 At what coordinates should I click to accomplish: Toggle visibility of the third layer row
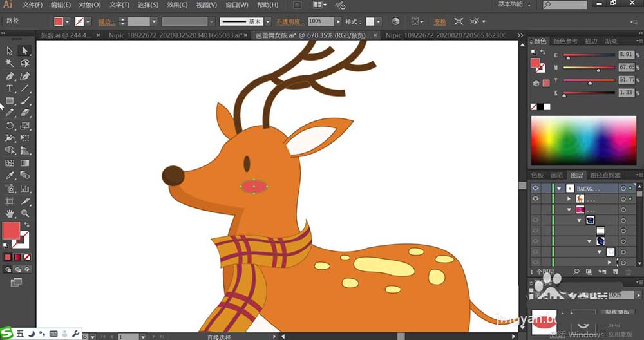tap(536, 210)
